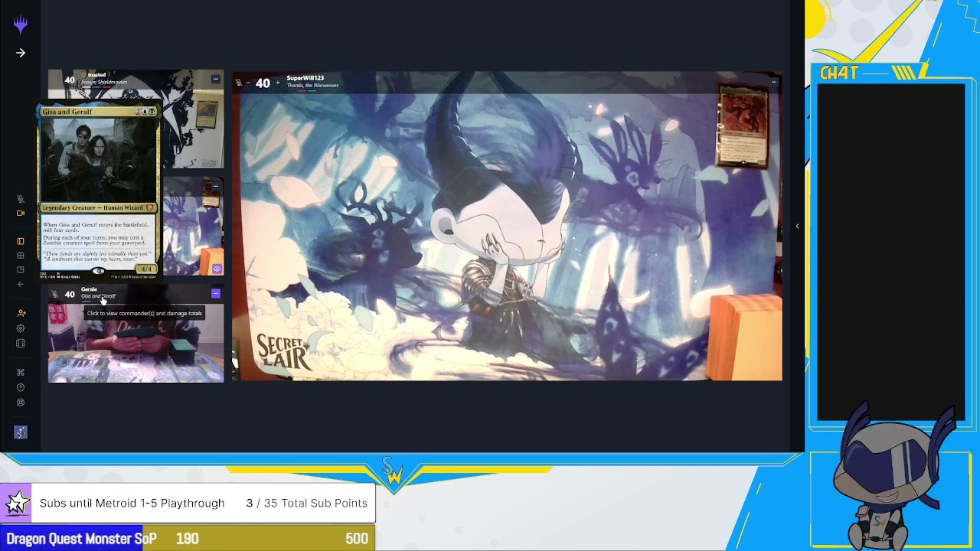Select the grid layout icon in sidebar
This screenshot has height=551, width=980.
pos(21,256)
